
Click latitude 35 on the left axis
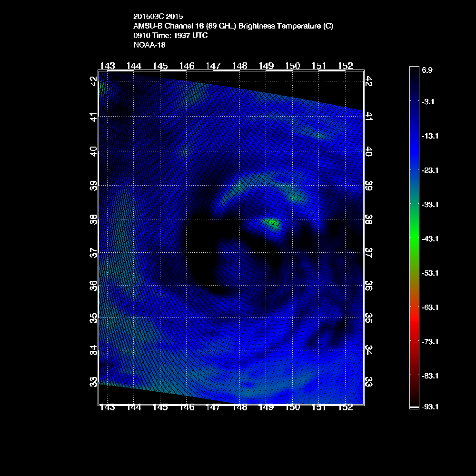coord(94,318)
